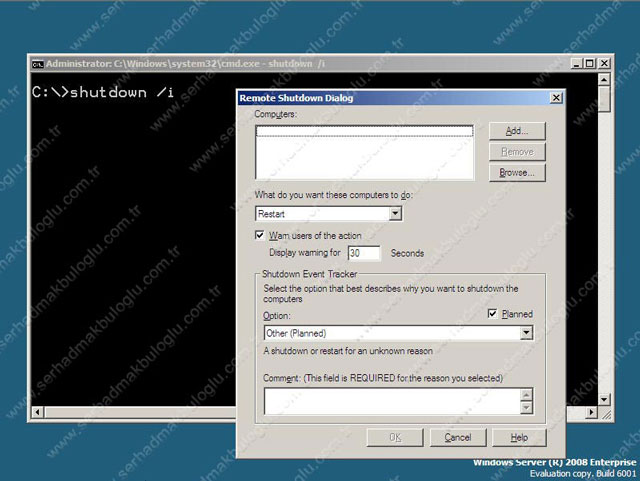This screenshot has width=640, height=481.
Task: Click cmd horizontal scroll left arrow
Action: click(38, 412)
